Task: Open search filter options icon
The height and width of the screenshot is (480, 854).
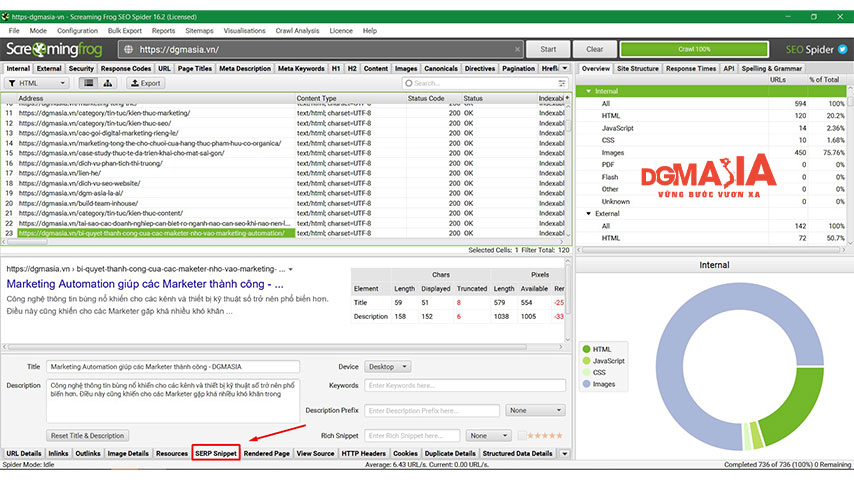Action: pyautogui.click(x=562, y=83)
